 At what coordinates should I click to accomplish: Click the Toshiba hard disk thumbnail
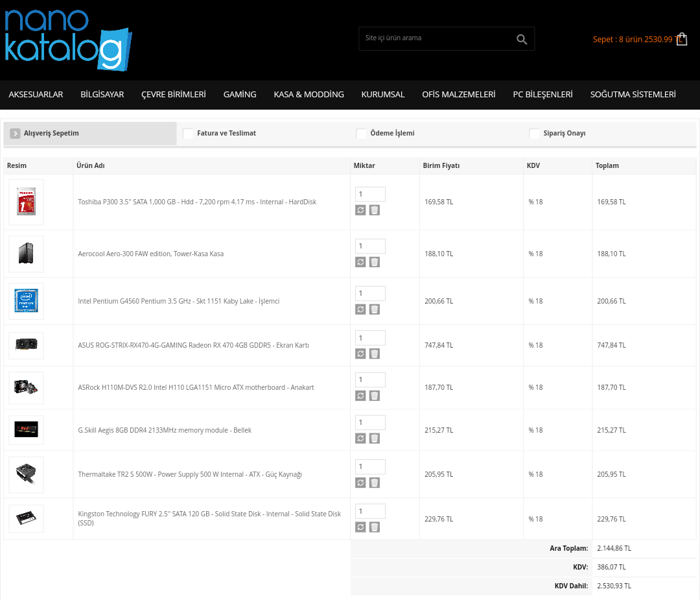(27, 202)
